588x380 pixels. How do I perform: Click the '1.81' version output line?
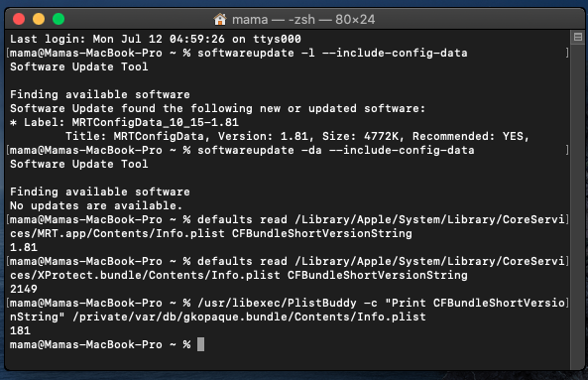pos(24,247)
